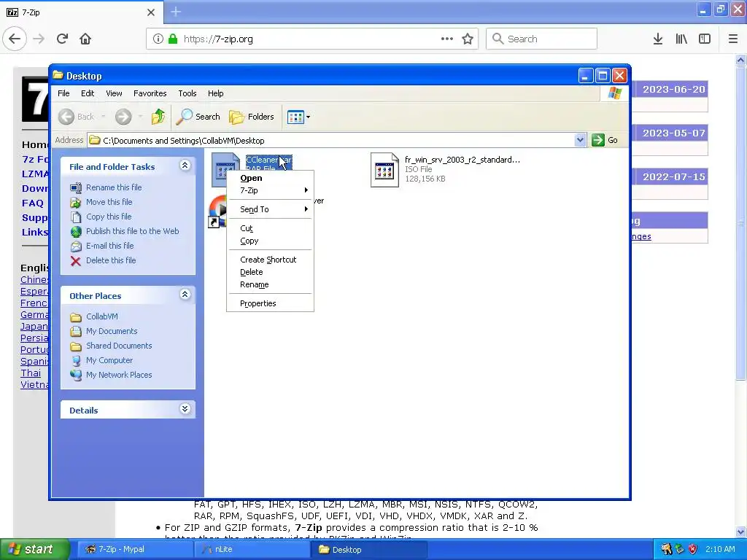This screenshot has height=560, width=747.
Task: Open My Computer in Other Places
Action: 101,360
